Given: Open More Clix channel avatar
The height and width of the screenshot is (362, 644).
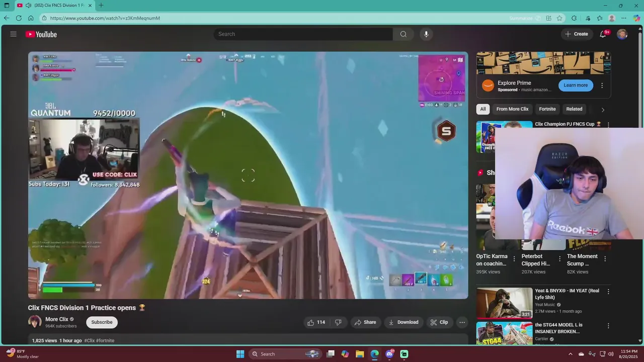Looking at the screenshot, I should 35,322.
